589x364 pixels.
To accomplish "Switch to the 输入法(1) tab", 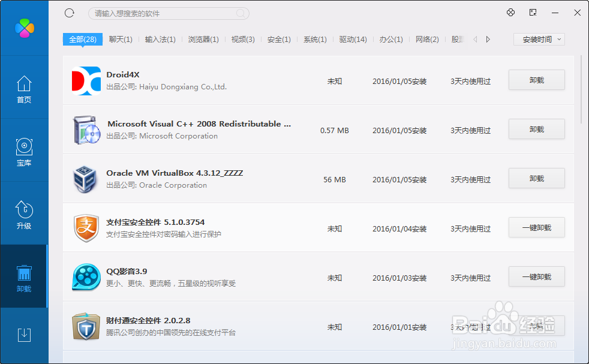I will (x=160, y=40).
